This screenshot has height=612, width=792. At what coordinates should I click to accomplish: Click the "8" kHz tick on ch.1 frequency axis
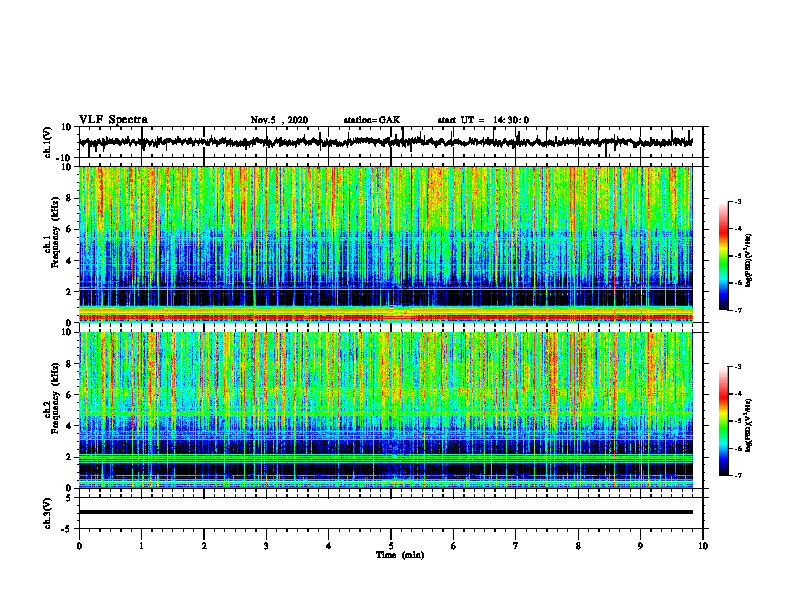(69, 198)
